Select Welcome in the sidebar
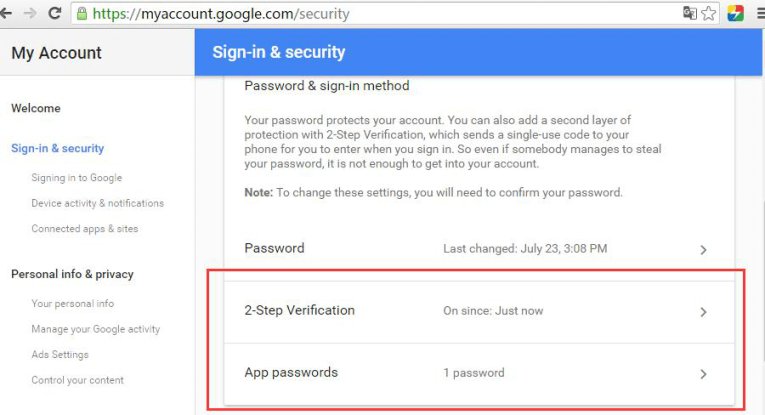Viewport: 765px width, 415px height. point(36,108)
